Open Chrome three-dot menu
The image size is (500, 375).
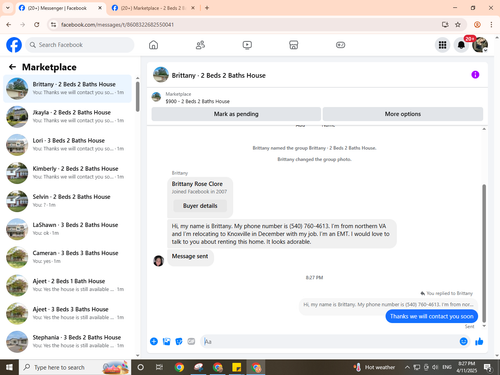[491, 24]
